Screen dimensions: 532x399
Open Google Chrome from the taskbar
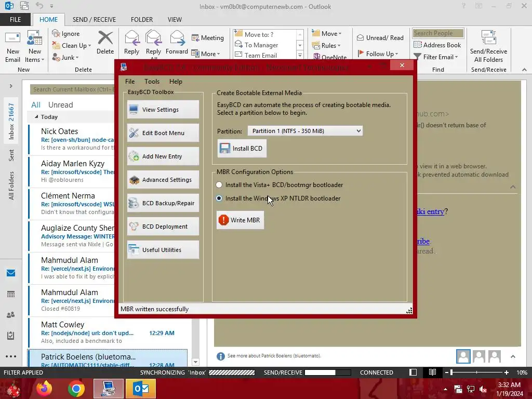(76, 389)
